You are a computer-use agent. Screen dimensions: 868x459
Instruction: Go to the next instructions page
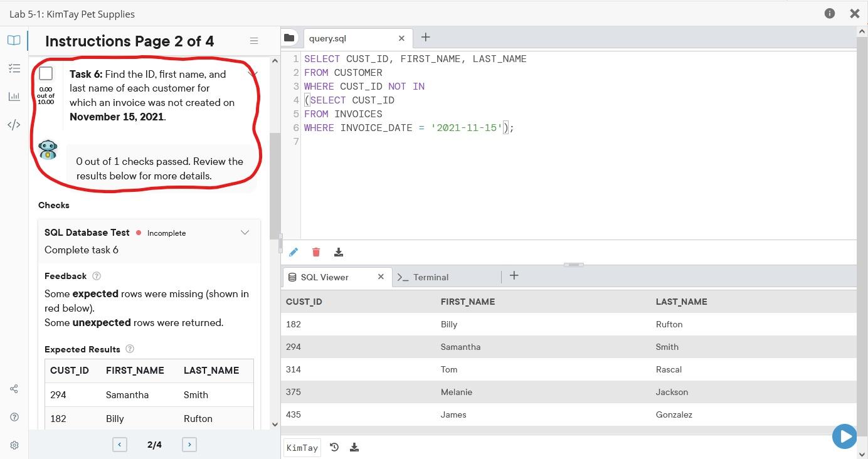[x=189, y=444]
